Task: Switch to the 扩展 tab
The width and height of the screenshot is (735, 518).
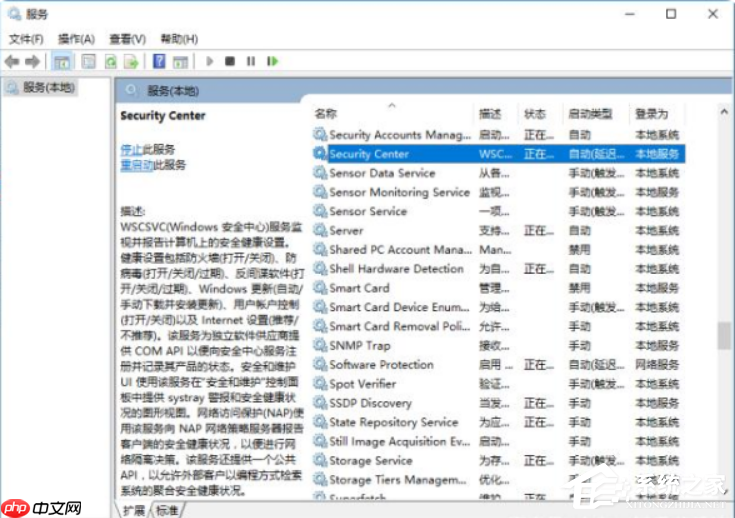Action: [x=134, y=510]
